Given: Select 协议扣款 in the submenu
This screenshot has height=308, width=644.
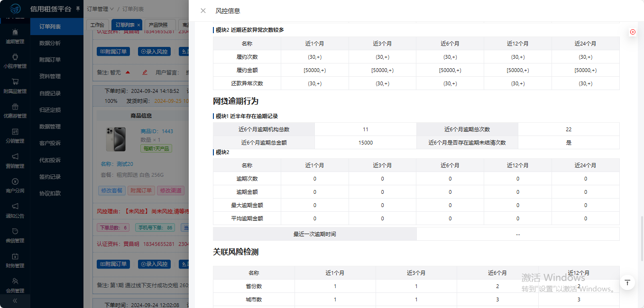Looking at the screenshot, I should click(50, 193).
